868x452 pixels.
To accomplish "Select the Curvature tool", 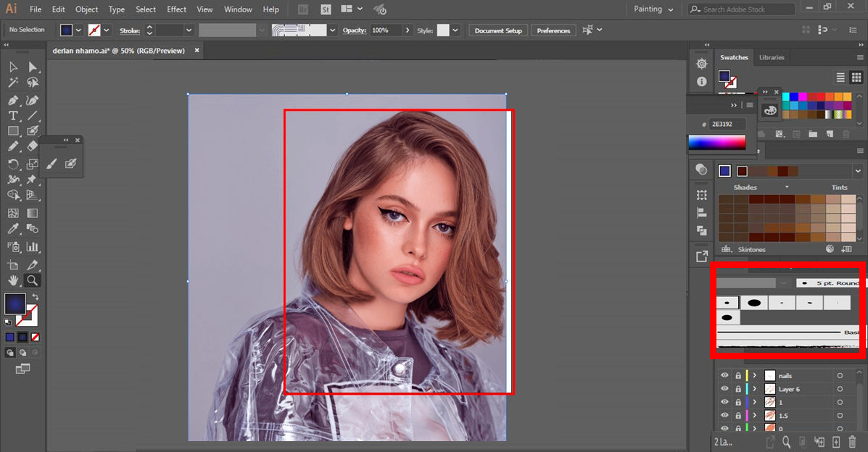I will 33,100.
